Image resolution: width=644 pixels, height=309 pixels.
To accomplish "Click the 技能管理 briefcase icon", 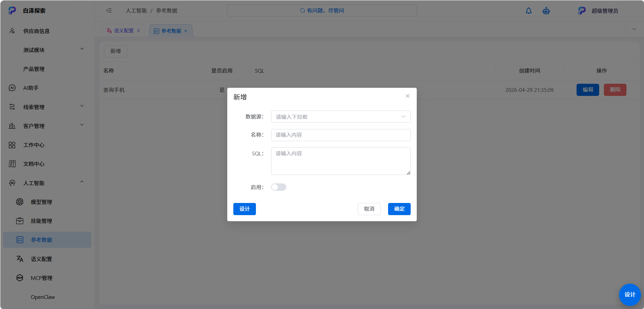I will tap(20, 221).
